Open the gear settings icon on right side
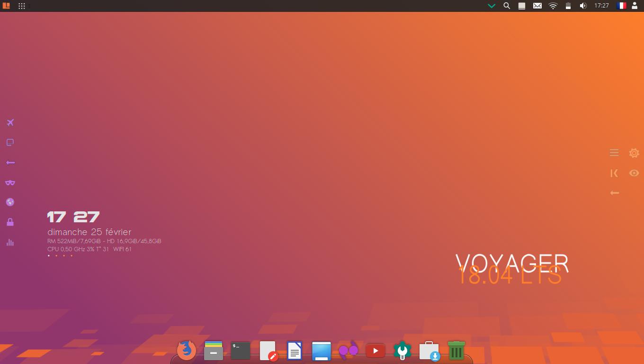Screen dimensions: 644x364 point(634,153)
